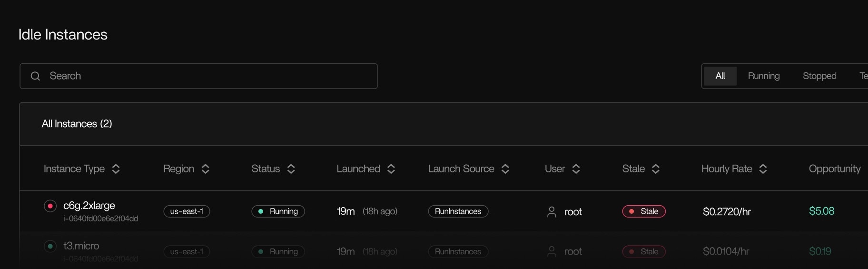868x269 pixels.
Task: Click RunInstances badge in c6g.2xlarge row
Action: pyautogui.click(x=458, y=211)
